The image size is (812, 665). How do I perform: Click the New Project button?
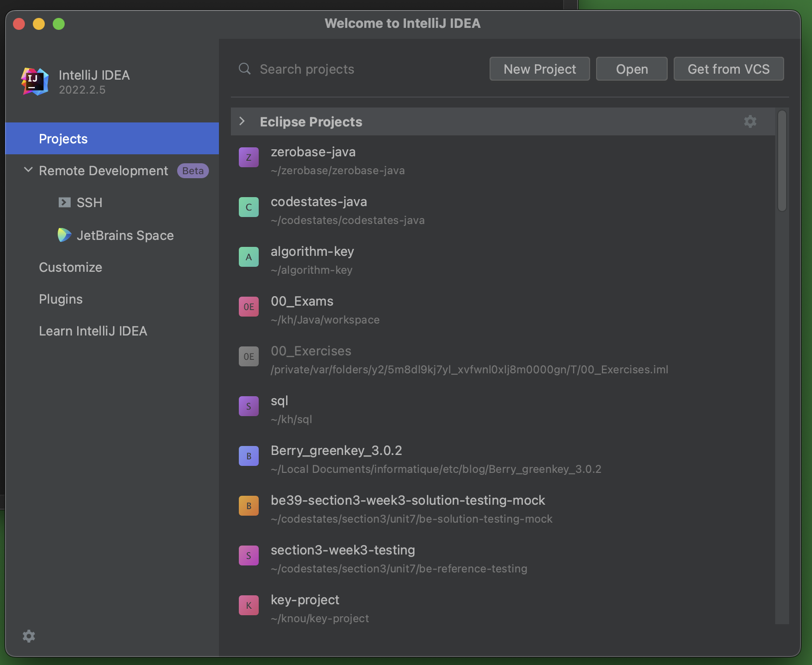540,69
